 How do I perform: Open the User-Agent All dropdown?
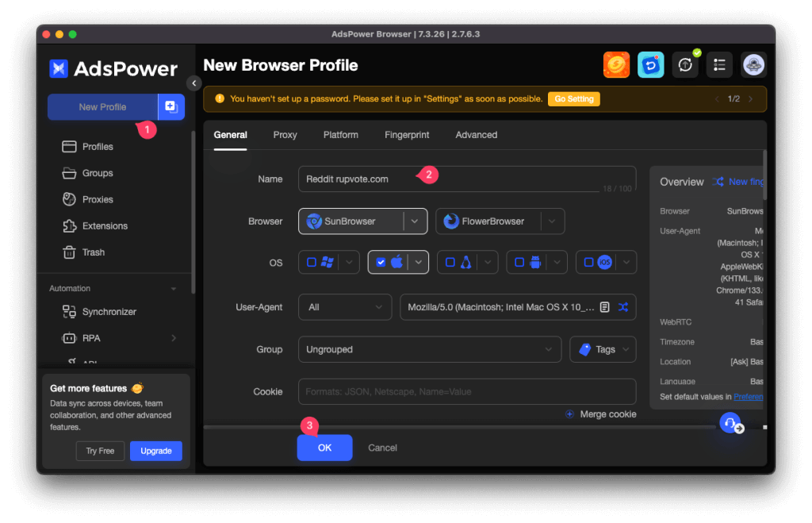click(x=345, y=307)
